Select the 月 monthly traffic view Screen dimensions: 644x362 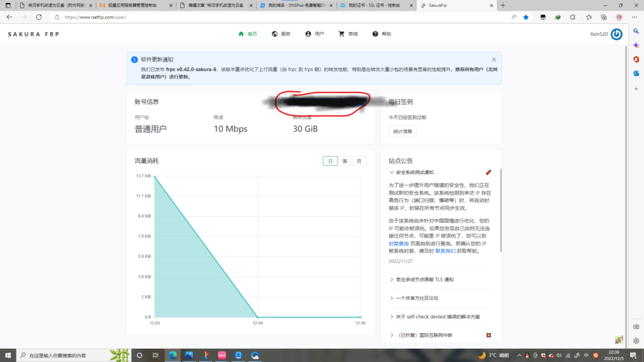point(359,162)
